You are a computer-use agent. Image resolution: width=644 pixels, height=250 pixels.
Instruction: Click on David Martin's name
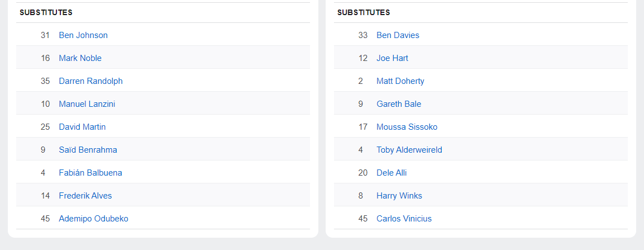coord(82,127)
